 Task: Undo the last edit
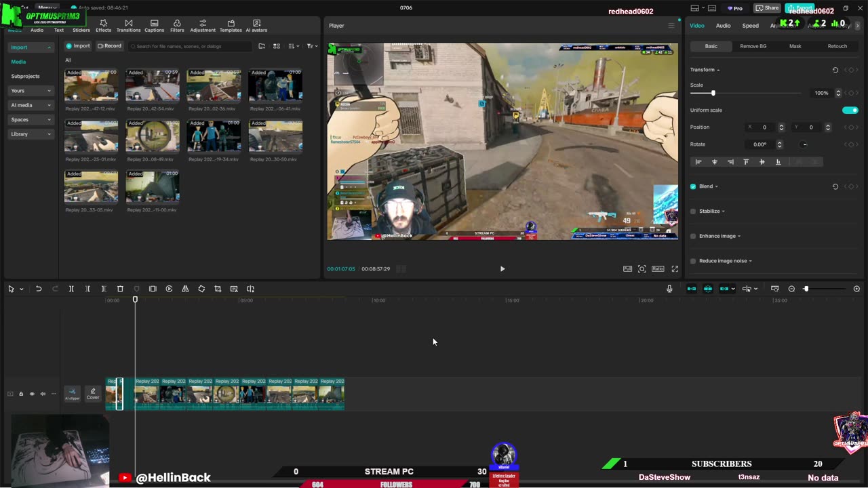[39, 289]
